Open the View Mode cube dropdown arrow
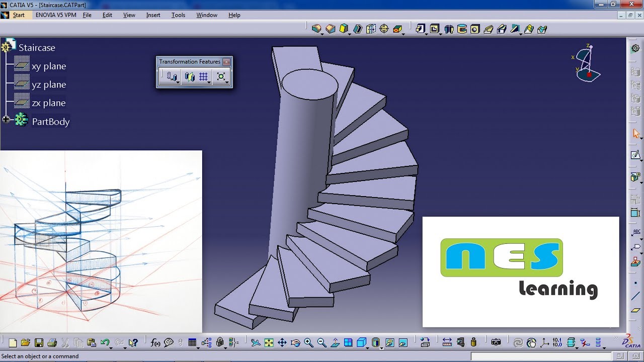 (x=367, y=348)
